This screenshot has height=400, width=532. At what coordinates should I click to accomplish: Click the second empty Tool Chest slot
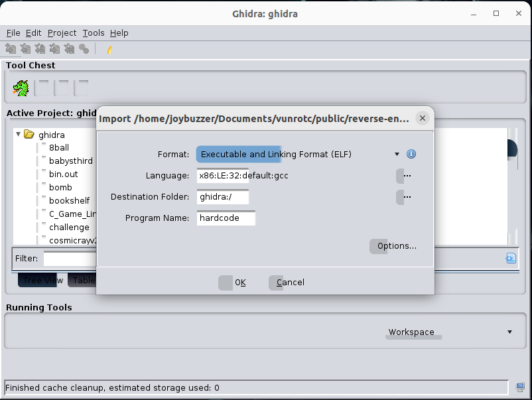point(61,88)
